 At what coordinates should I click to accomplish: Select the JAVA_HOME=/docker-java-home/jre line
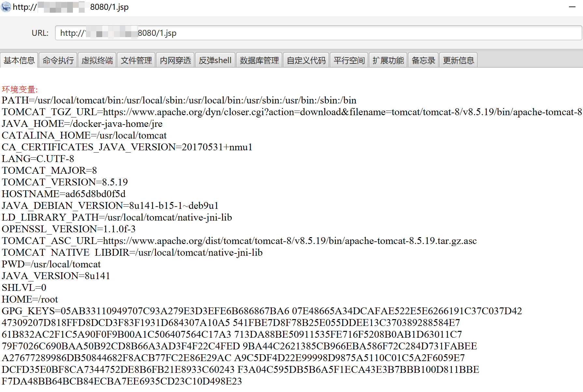tap(82, 124)
